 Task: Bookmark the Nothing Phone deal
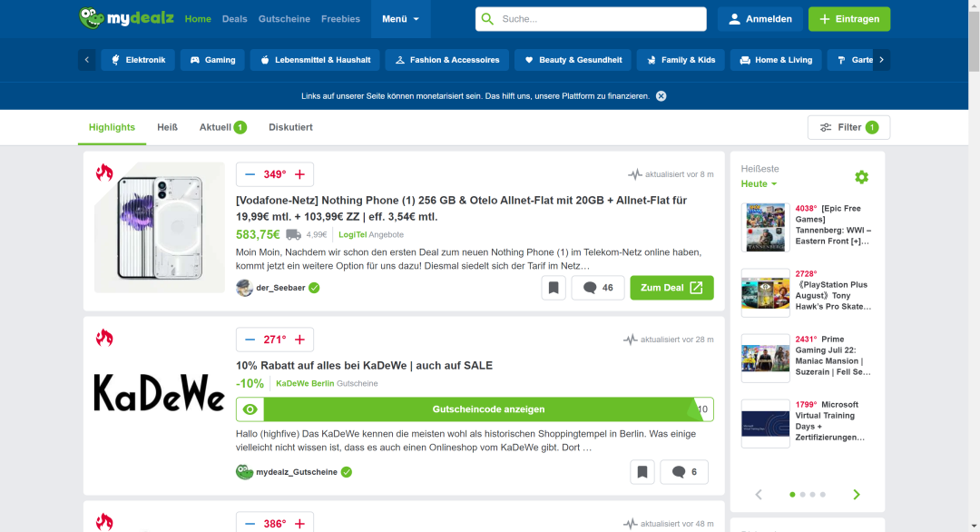tap(554, 288)
